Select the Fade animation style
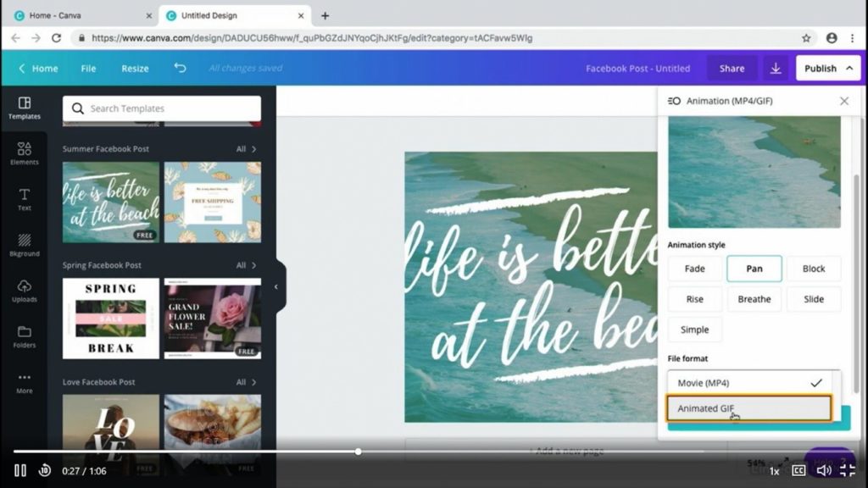Image resolution: width=868 pixels, height=488 pixels. (x=694, y=269)
